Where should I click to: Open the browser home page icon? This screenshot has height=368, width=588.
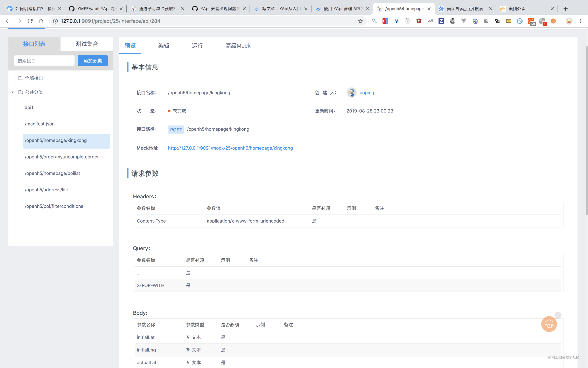(x=41, y=21)
